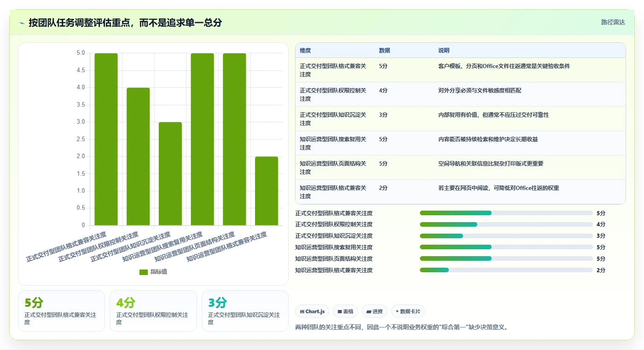Click table cell 客户模板、分页和Office文件往返通常是关键验收条件
Viewport: 644px width, 350px height.
tap(504, 66)
